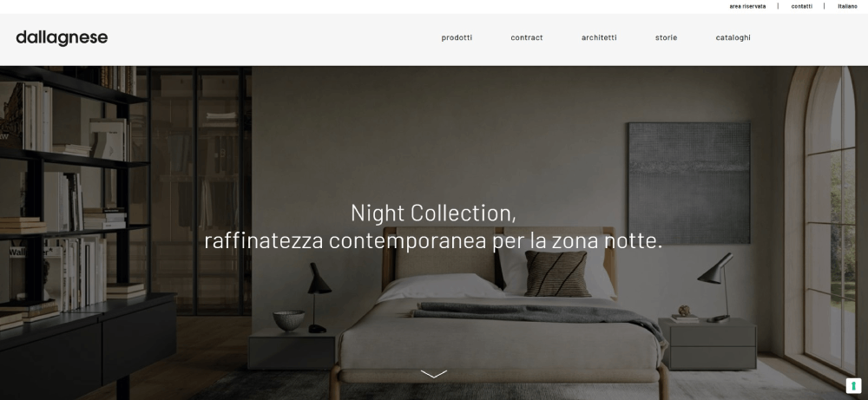Click the raffinatezza contemporanea tagline line
The image size is (868, 400).
(x=433, y=240)
